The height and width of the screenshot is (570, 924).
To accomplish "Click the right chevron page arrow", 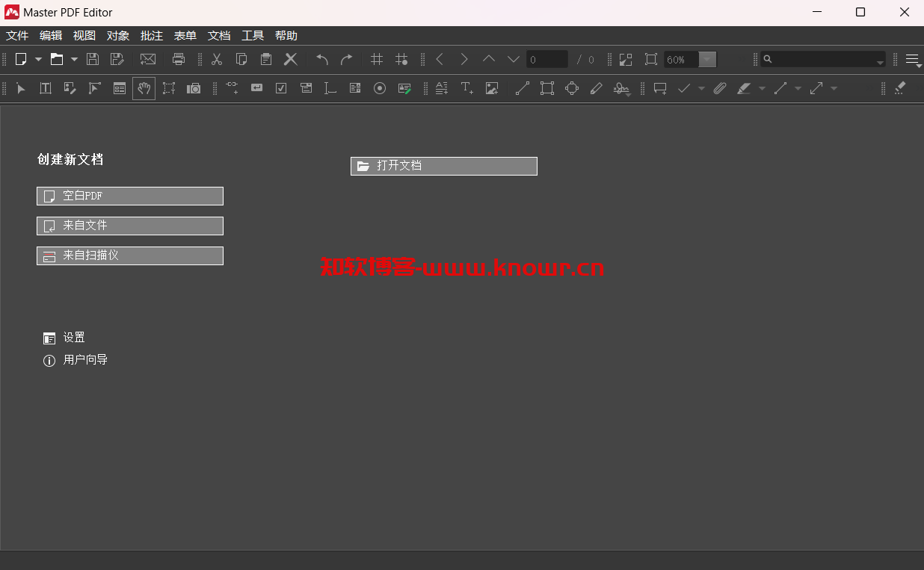I will (464, 59).
